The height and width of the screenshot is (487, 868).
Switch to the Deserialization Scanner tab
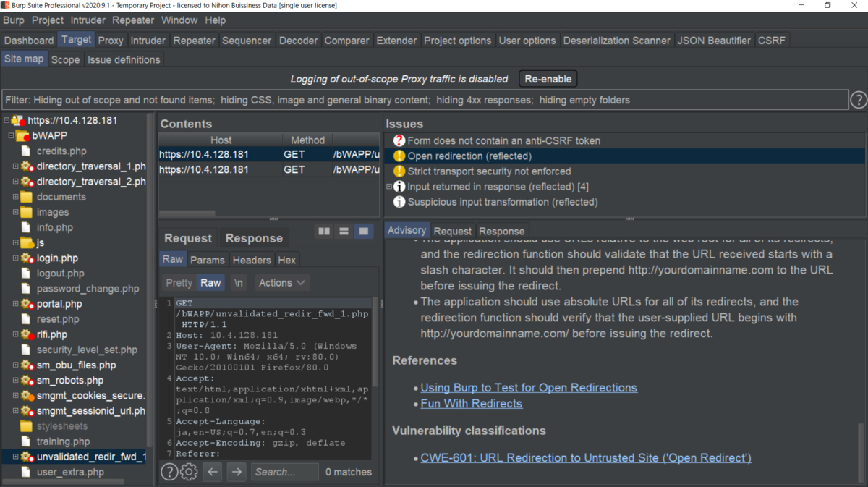[616, 41]
